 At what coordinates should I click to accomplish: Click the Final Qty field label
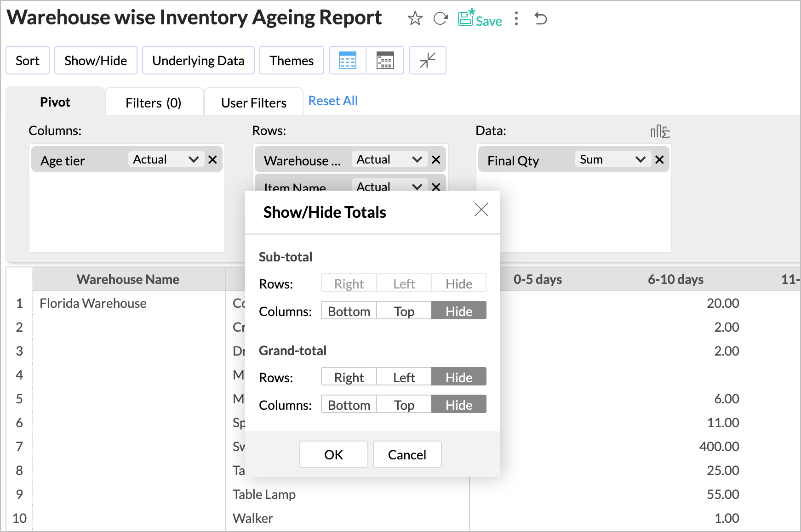(513, 161)
